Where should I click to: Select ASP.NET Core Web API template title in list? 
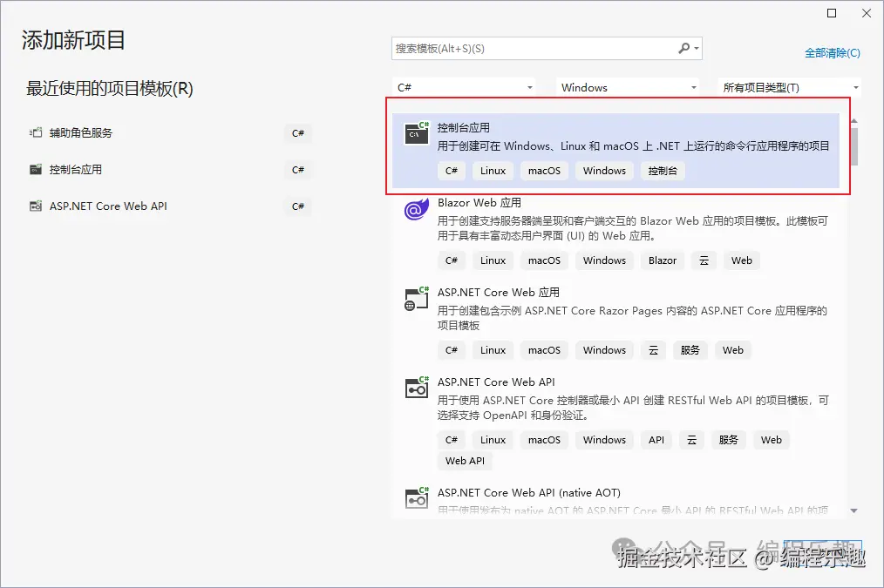(x=496, y=382)
